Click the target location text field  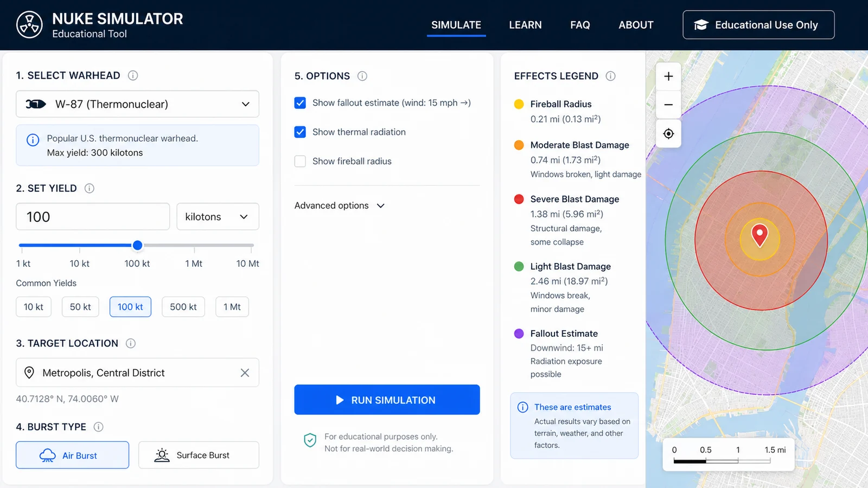[x=137, y=373]
